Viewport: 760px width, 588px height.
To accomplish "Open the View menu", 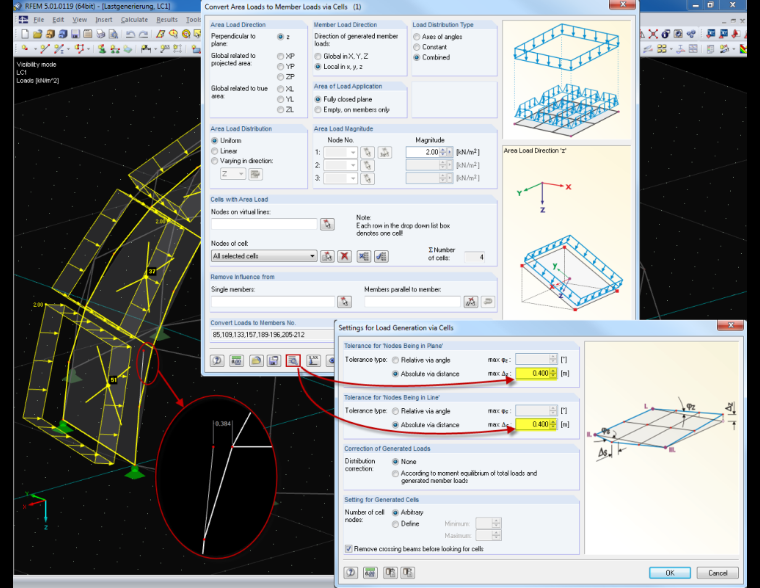I will (x=79, y=19).
